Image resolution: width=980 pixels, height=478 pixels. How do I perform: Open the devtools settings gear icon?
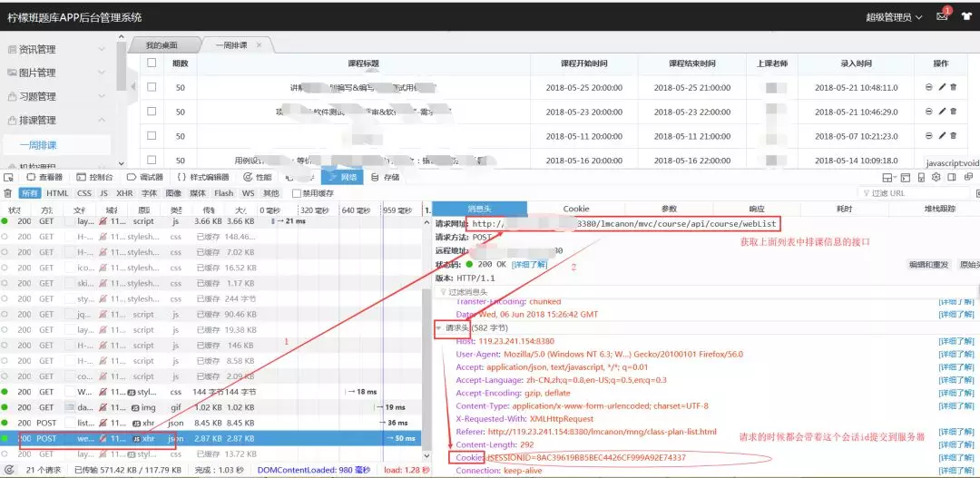936,178
